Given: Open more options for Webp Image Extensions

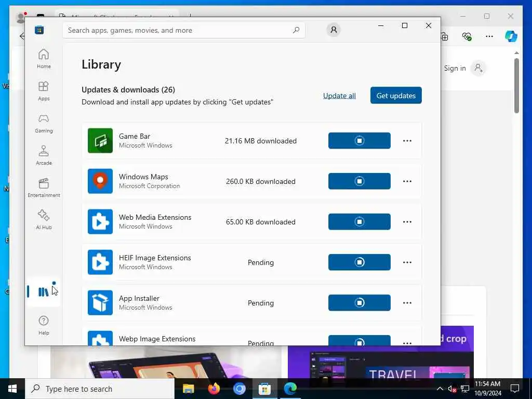Looking at the screenshot, I should pyautogui.click(x=407, y=343).
